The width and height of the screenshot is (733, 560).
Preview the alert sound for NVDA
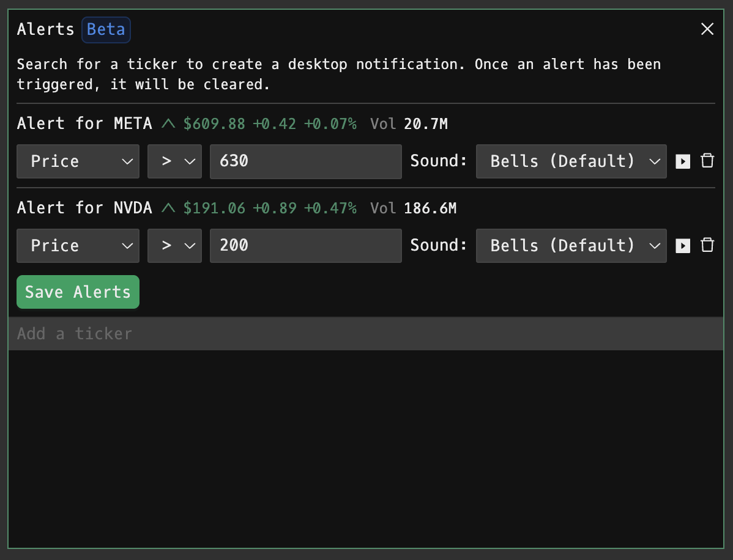tap(682, 246)
